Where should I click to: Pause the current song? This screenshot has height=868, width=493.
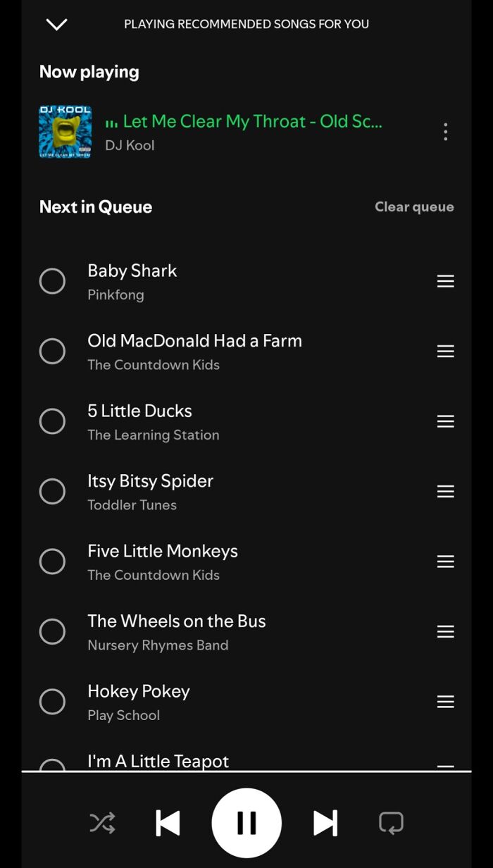[246, 822]
